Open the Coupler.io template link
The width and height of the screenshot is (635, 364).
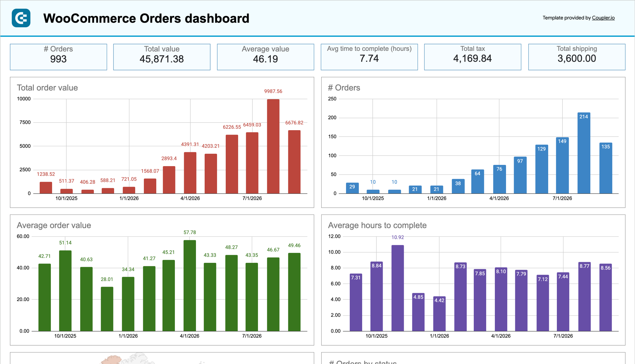[603, 18]
